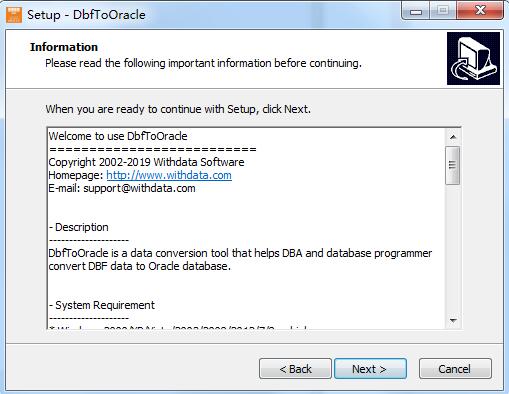Viewport: 509px width, 394px height.
Task: Close the Setup window with X
Action: point(480,11)
